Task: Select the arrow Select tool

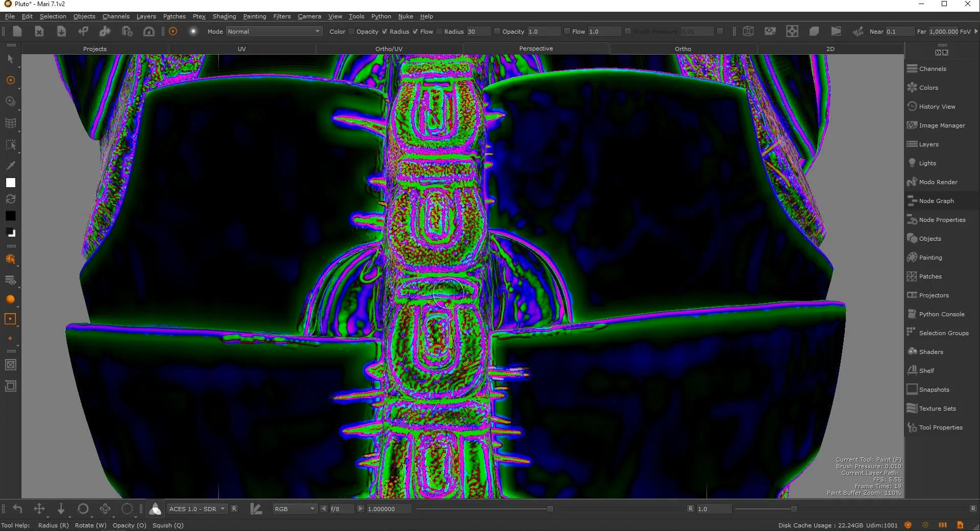Action: click(x=10, y=59)
